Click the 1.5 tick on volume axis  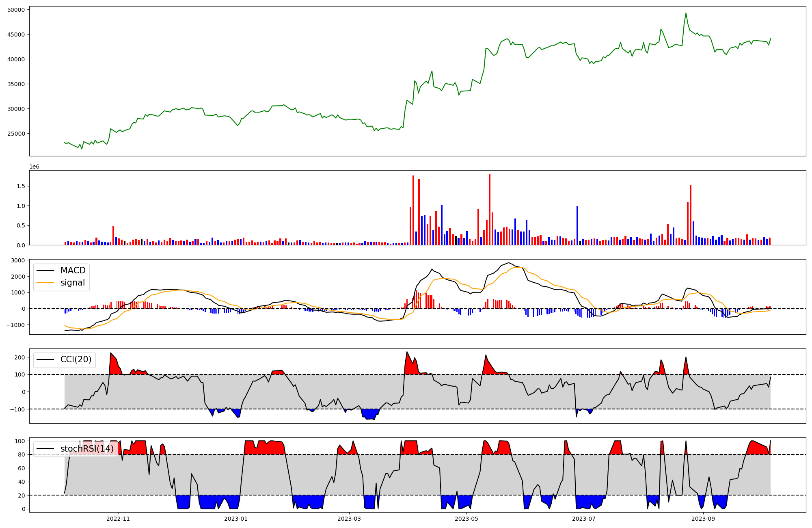[21, 186]
